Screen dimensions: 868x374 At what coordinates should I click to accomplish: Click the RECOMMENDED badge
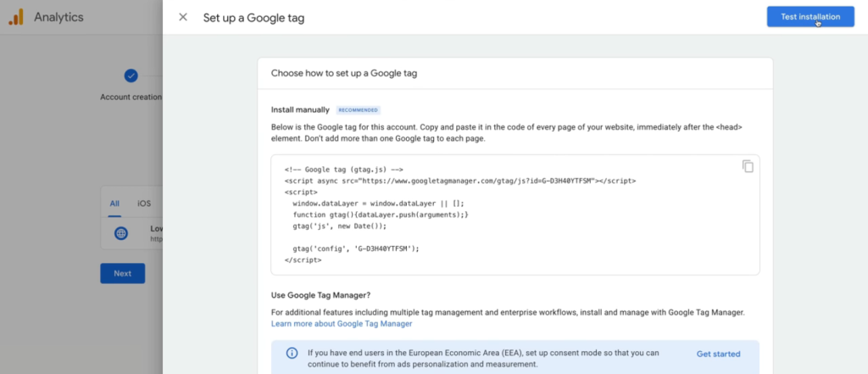(x=359, y=110)
